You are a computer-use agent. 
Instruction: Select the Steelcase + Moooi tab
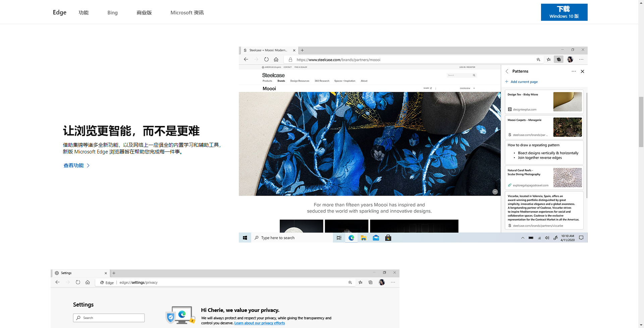point(269,50)
